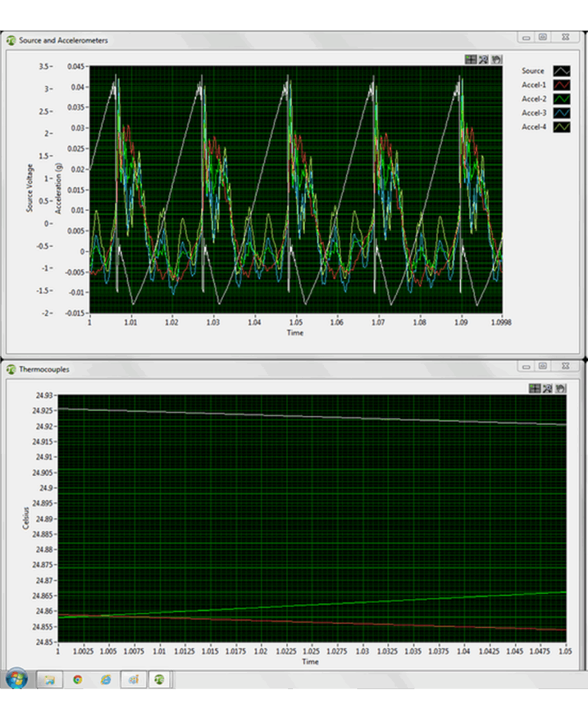Select the pan hand tool on the Accelerometers graph

(496, 60)
